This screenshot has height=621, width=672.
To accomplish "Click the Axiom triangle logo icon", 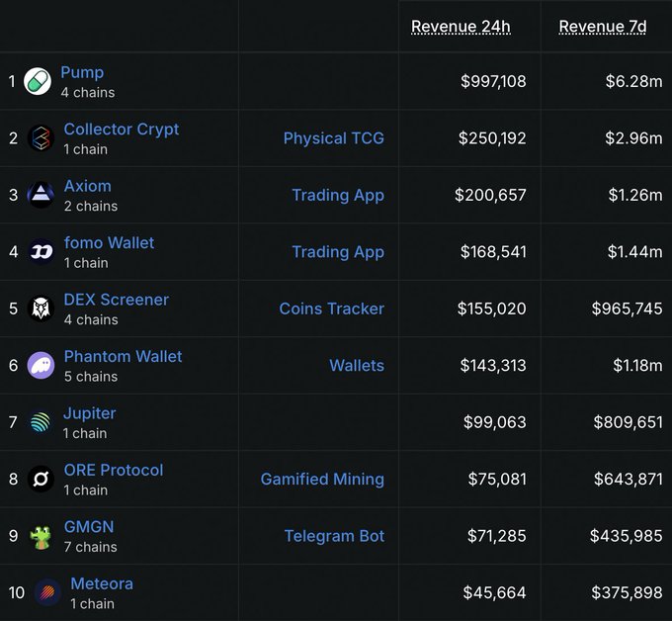I will click(x=41, y=195).
